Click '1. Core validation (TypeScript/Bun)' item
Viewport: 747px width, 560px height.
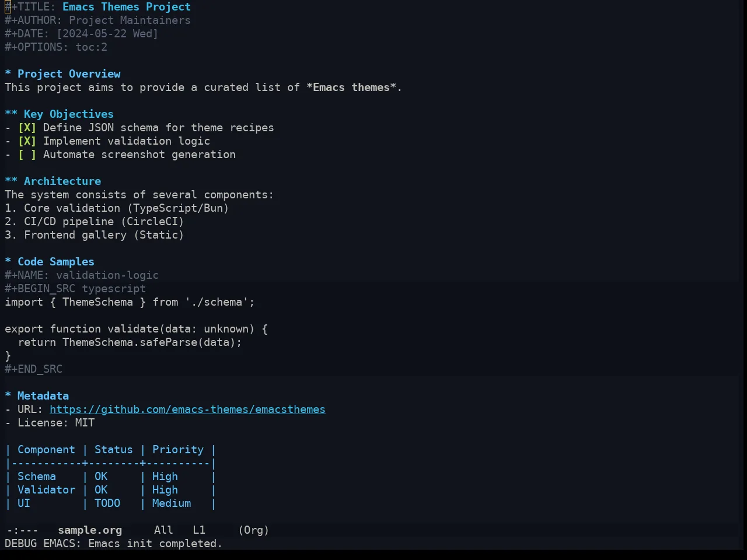pos(117,208)
